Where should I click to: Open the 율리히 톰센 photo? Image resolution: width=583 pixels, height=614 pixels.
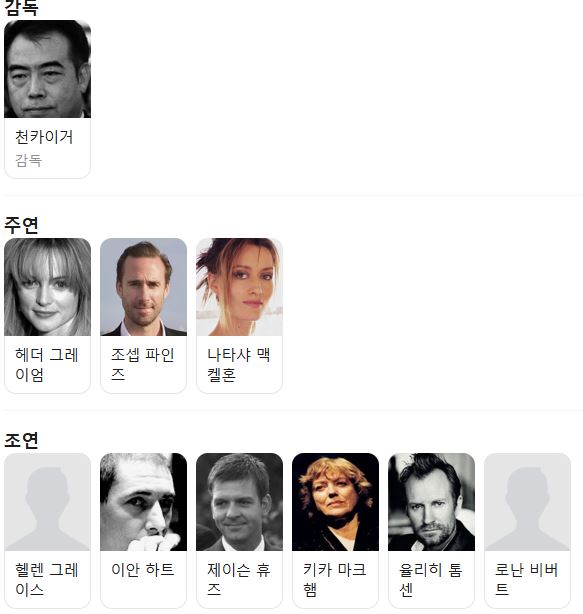point(431,502)
